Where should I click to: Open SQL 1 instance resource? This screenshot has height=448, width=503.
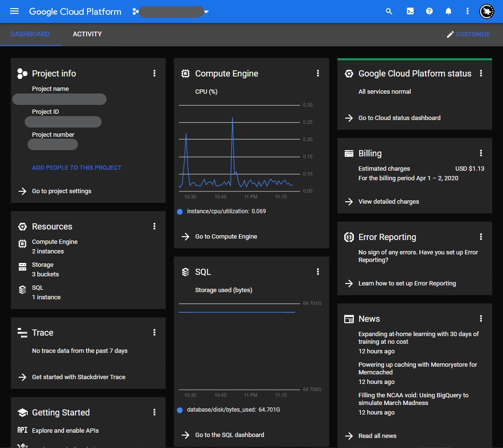click(x=46, y=293)
